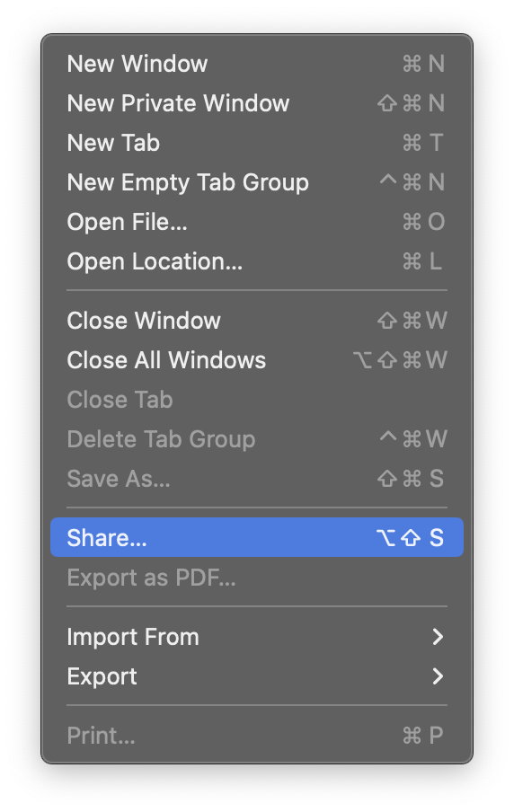The width and height of the screenshot is (514, 812).
Task: Open a New Private Window
Action: click(256, 103)
